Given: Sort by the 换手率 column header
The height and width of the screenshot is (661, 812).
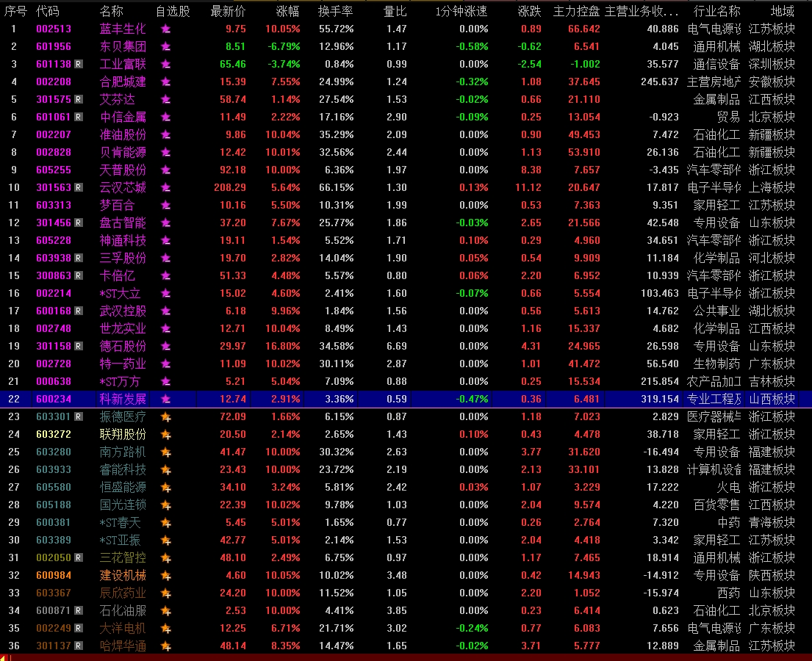Looking at the screenshot, I should (x=336, y=12).
